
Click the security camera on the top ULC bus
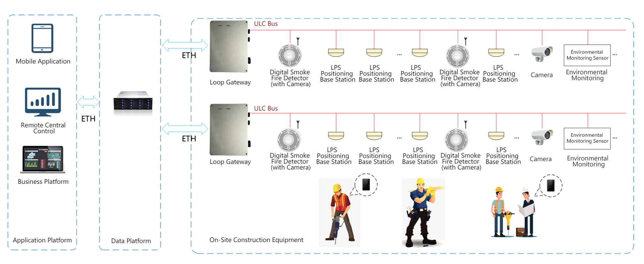(x=542, y=54)
